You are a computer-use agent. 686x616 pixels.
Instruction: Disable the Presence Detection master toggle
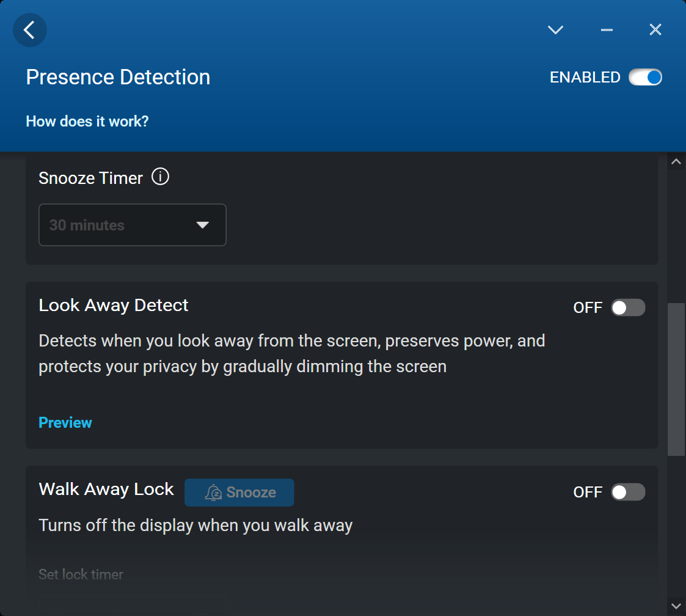tap(646, 78)
